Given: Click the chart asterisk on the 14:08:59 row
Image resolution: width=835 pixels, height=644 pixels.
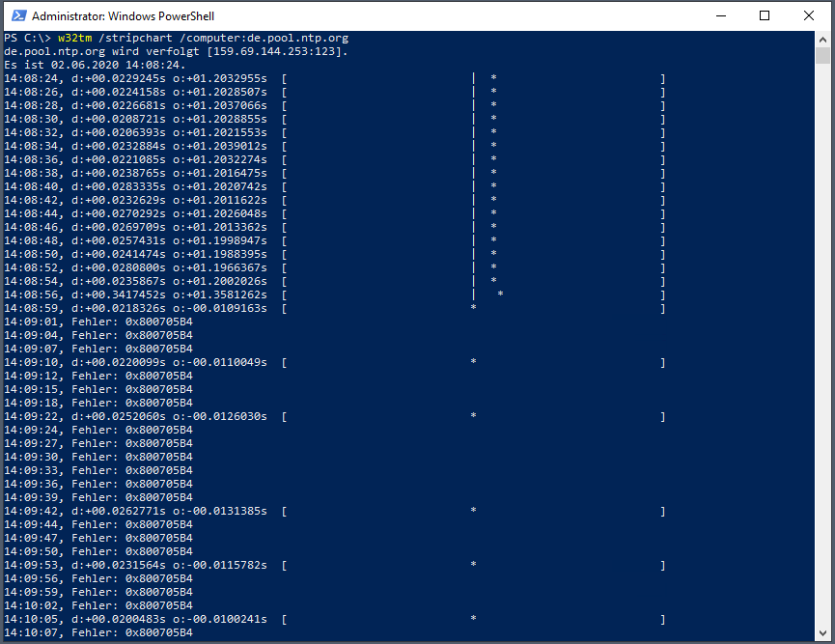Looking at the screenshot, I should (473, 307).
